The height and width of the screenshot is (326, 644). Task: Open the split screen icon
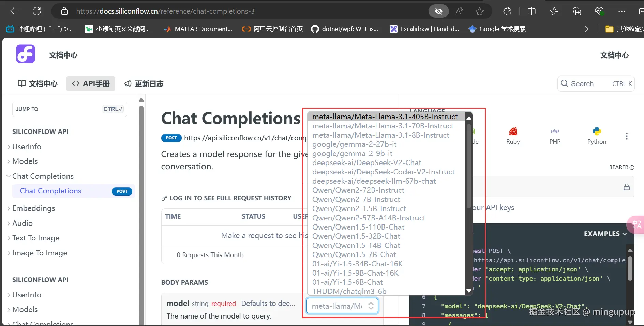[531, 11]
